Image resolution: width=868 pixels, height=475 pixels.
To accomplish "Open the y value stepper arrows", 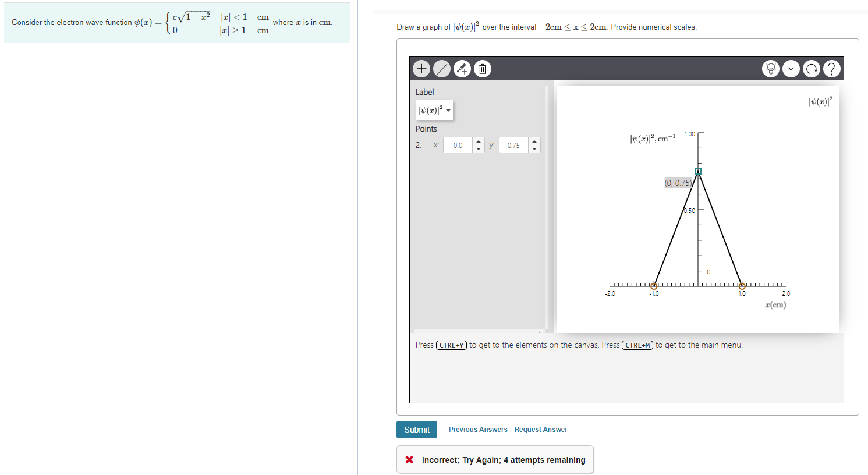I will coord(534,144).
